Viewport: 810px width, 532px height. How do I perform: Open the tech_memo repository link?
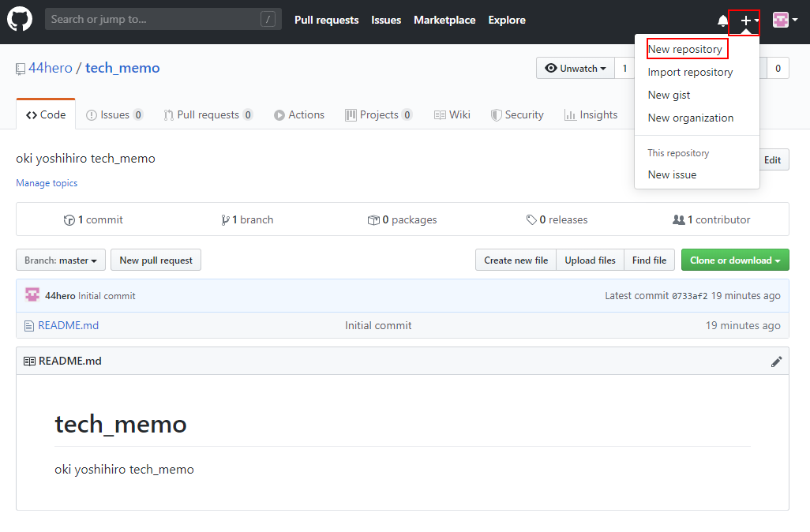(x=122, y=68)
